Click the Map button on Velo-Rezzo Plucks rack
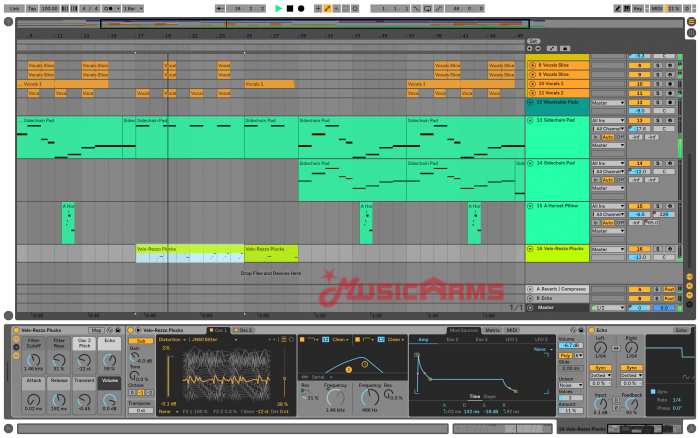The height and width of the screenshot is (438, 700). [97, 329]
